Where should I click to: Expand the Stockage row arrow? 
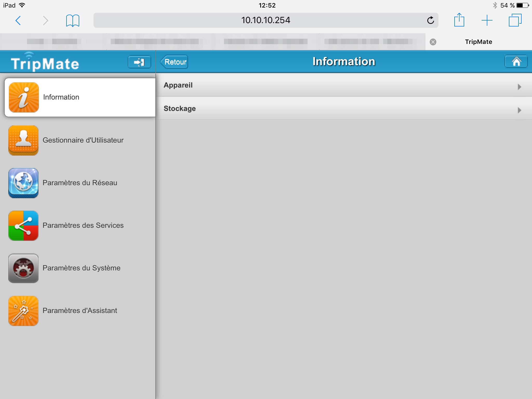pos(519,110)
